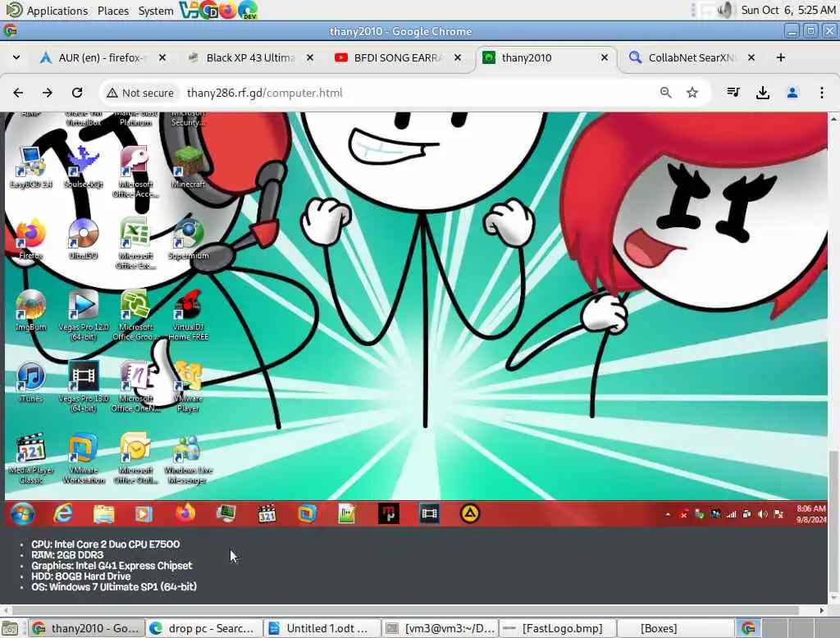This screenshot has height=638, width=840.
Task: Click the page vertical scrollbar thumb
Action: coord(833,520)
